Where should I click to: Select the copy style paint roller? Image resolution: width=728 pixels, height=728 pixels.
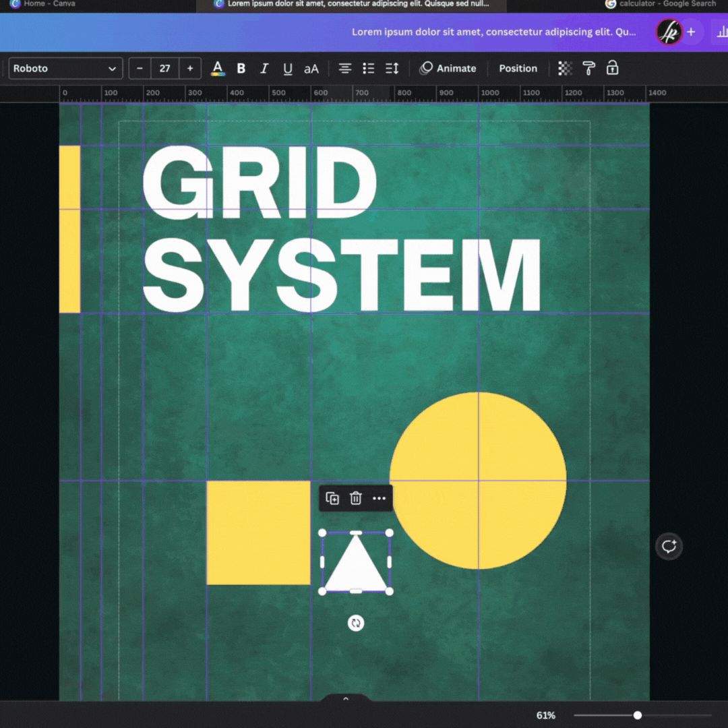tap(588, 68)
